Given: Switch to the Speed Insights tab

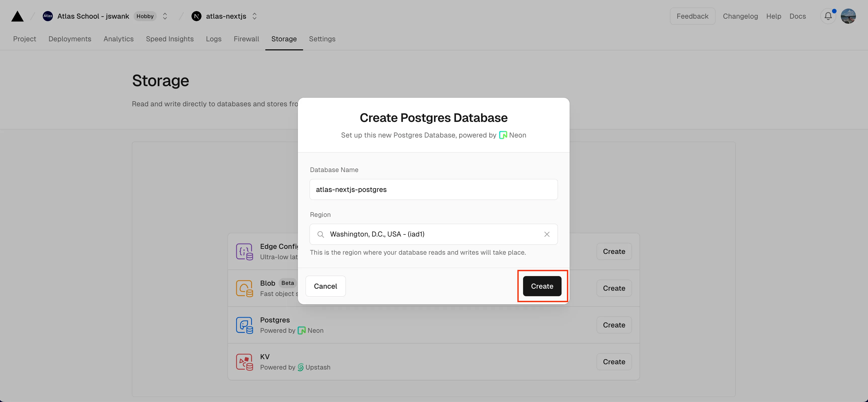Looking at the screenshot, I should [170, 39].
